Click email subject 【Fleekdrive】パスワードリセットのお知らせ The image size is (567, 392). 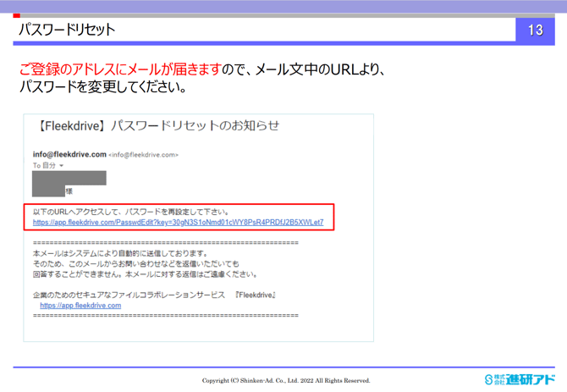pos(157,126)
